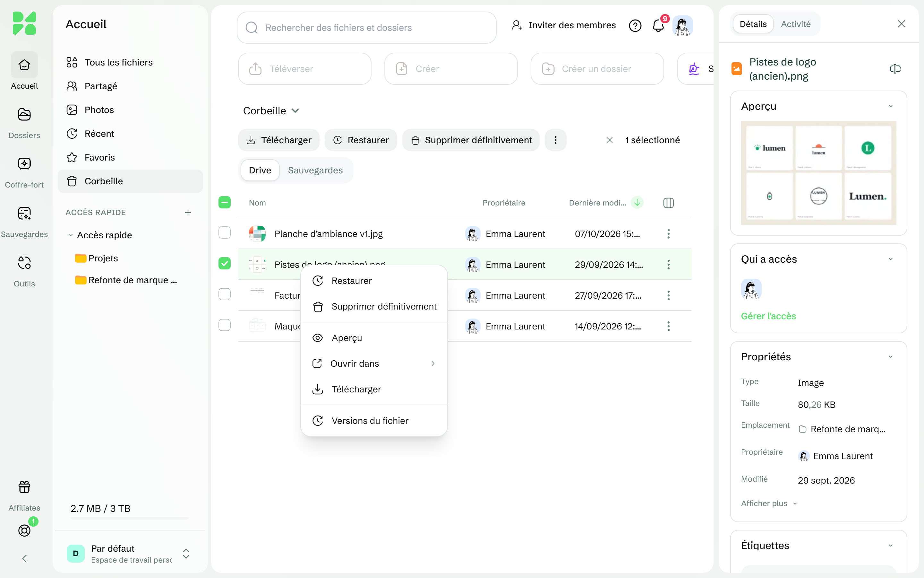
Task: Switch to the Sauvegardes tab
Action: coord(315,170)
